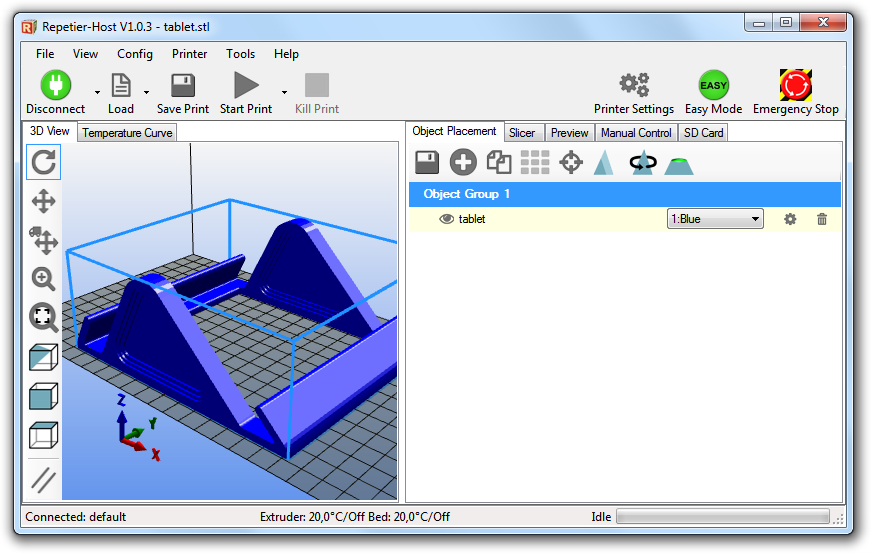Screen dimensions: 872x554
Task: Select the Move Viewpoint arrows tool
Action: tap(43, 201)
